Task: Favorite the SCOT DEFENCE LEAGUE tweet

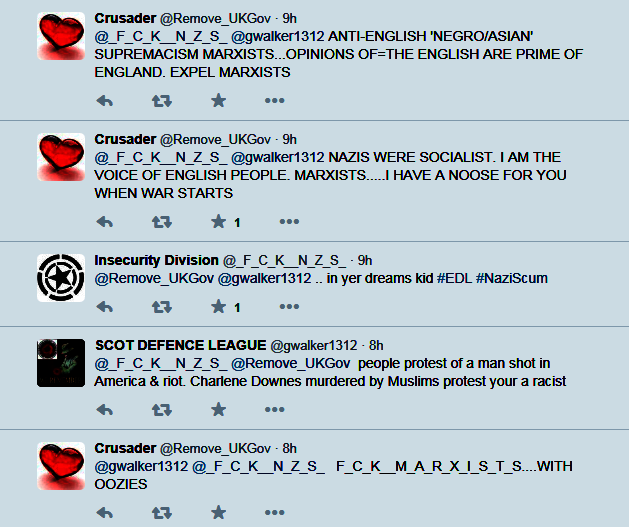Action: 219,409
